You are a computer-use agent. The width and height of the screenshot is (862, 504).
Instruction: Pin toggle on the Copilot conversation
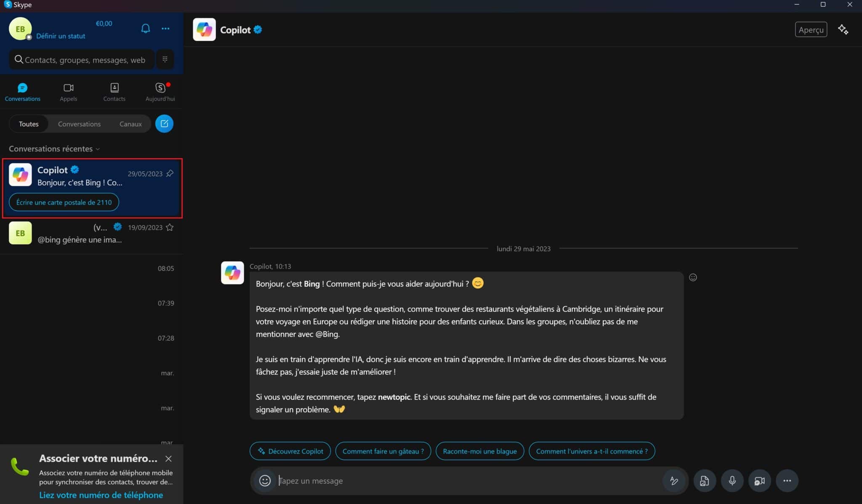click(x=170, y=173)
